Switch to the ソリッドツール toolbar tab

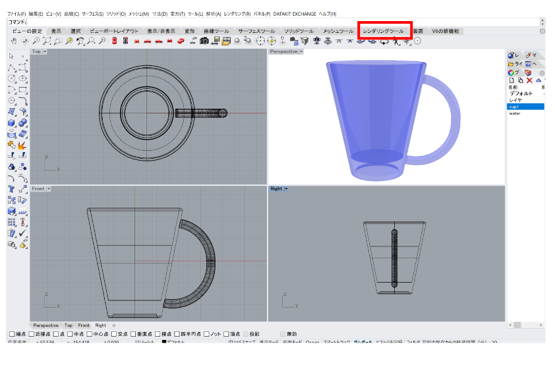(299, 31)
